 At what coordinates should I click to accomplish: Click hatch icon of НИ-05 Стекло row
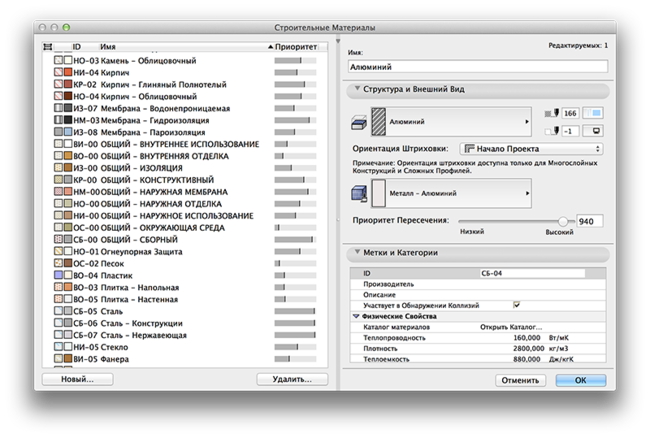(58, 347)
